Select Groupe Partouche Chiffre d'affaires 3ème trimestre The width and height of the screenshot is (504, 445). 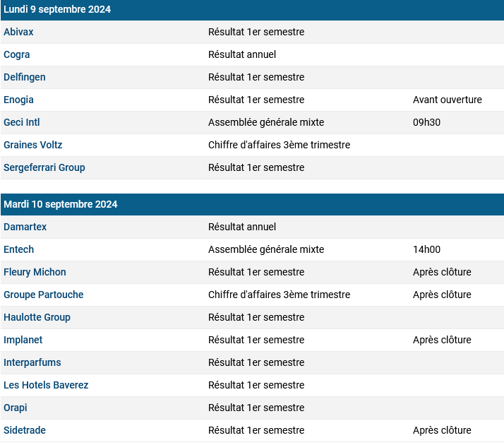(280, 295)
